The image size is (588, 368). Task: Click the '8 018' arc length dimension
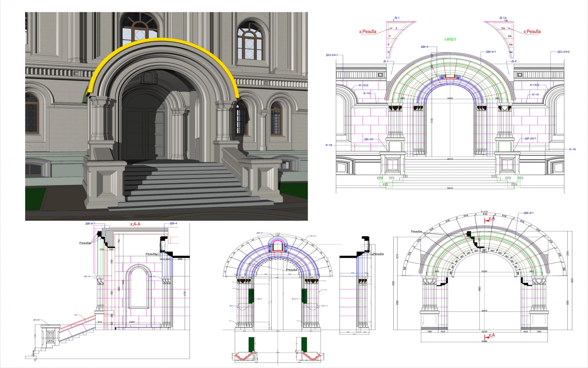tap(484, 212)
